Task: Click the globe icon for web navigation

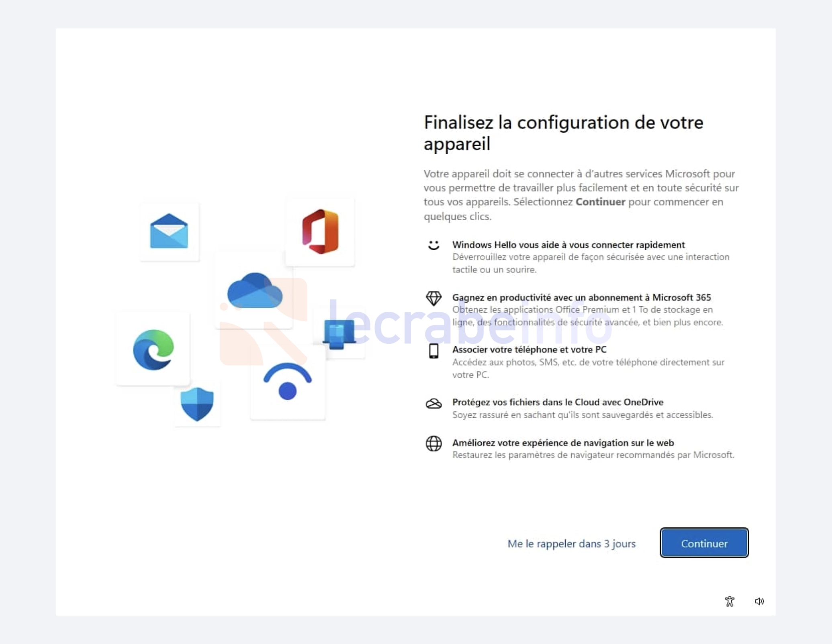Action: (x=433, y=444)
